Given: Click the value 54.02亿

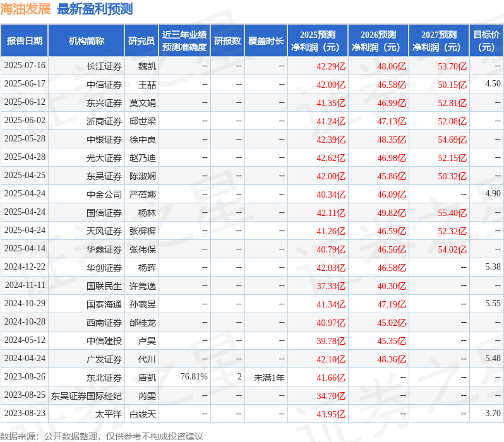Looking at the screenshot, I should point(452,250).
